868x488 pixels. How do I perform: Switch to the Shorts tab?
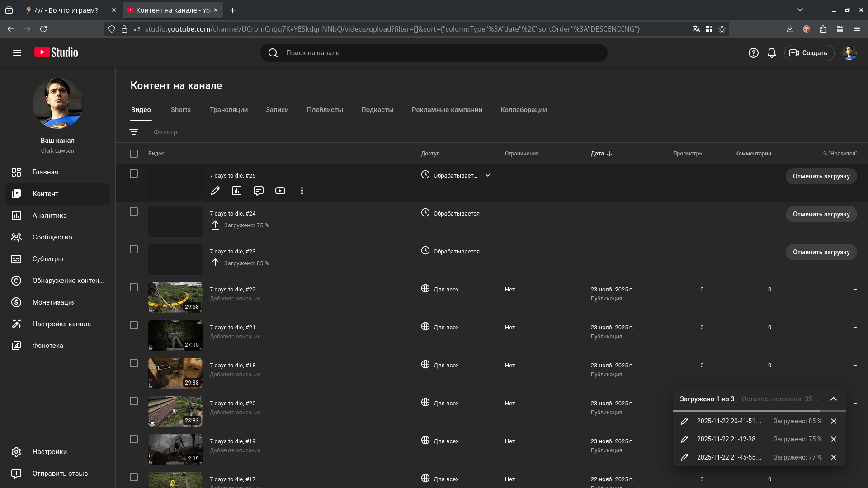pos(180,110)
